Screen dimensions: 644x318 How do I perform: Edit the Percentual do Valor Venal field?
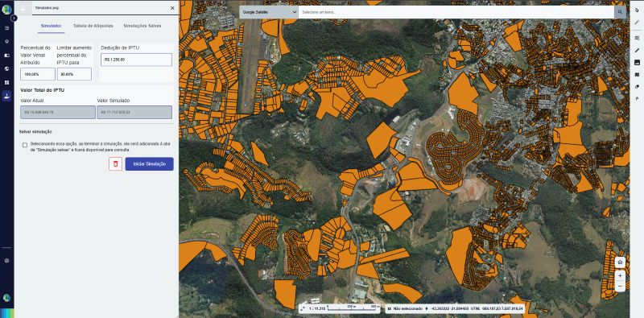pos(37,74)
